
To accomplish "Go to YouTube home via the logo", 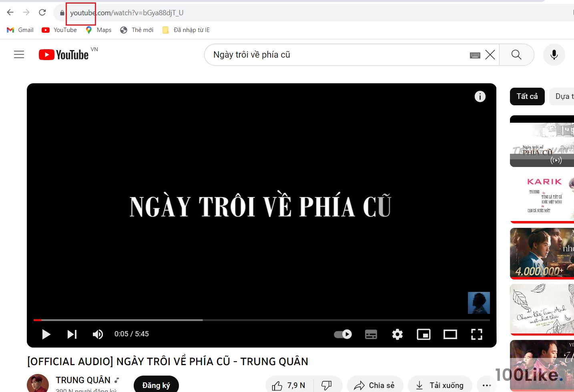I will [x=64, y=54].
